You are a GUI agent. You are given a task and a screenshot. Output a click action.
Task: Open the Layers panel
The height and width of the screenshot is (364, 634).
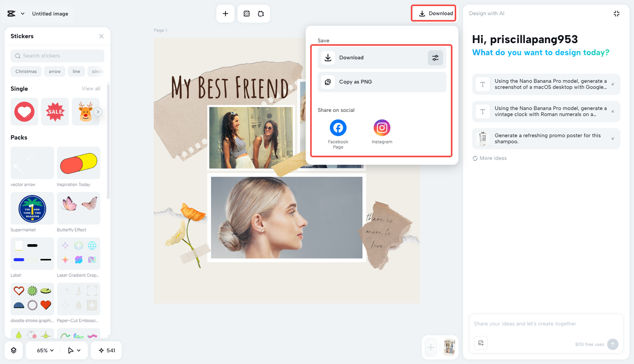pyautogui.click(x=13, y=350)
